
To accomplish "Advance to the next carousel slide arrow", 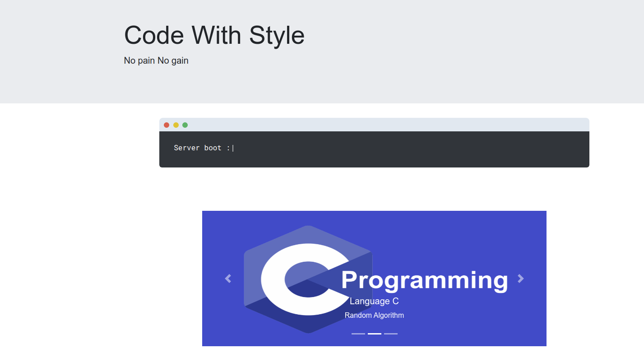I will click(520, 279).
